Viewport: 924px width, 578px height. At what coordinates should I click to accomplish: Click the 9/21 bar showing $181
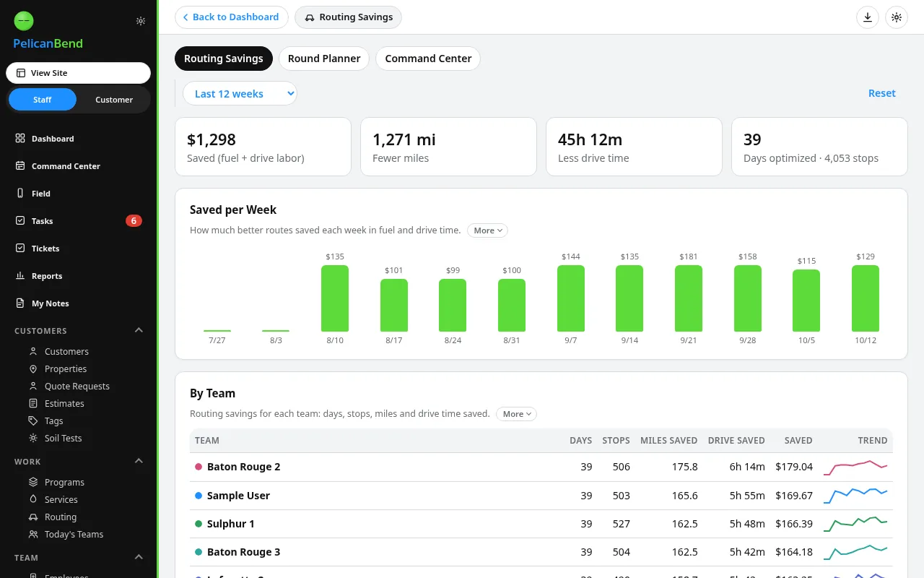tap(689, 298)
